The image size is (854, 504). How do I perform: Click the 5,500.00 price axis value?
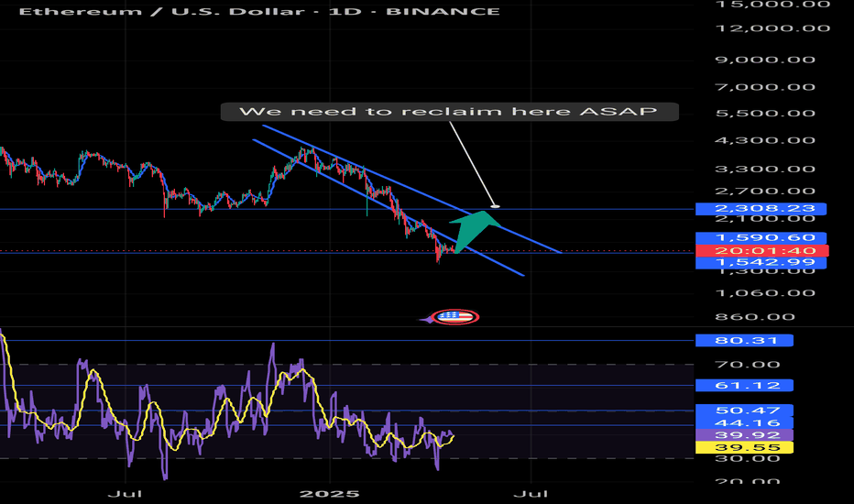pos(765,114)
